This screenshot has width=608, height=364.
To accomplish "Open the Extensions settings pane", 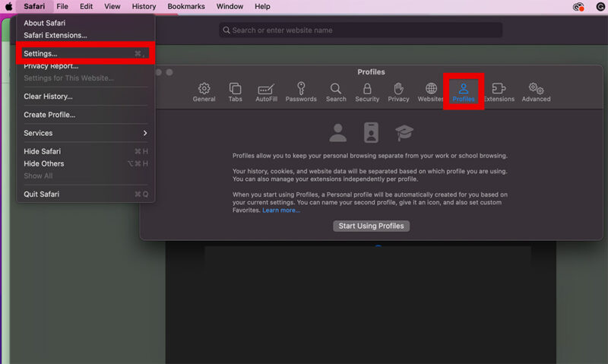I will 499,92.
